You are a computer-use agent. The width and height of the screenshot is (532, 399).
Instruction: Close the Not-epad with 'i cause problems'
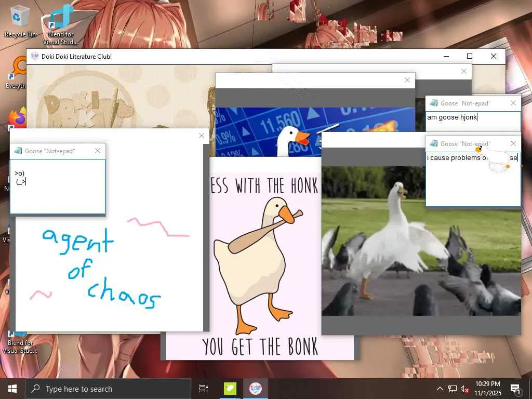513,143
